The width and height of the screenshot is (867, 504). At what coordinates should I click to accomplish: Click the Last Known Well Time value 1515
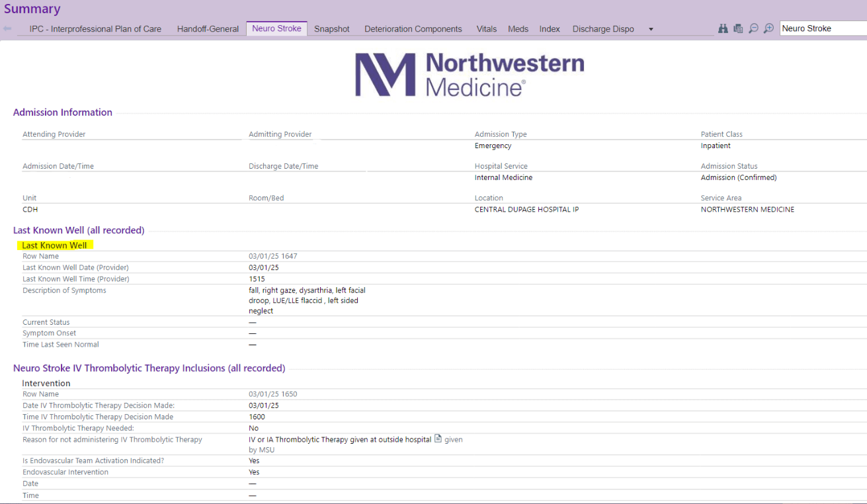[257, 279]
